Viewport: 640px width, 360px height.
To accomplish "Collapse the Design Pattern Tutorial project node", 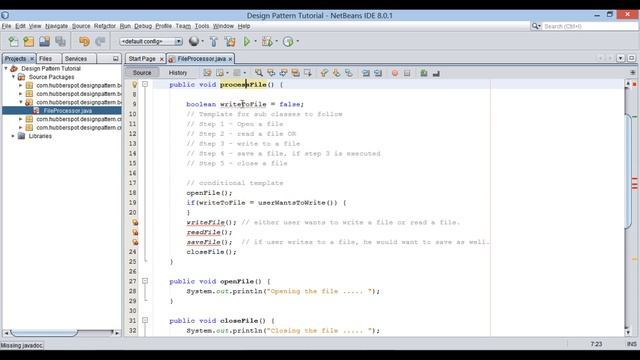I will (6, 68).
